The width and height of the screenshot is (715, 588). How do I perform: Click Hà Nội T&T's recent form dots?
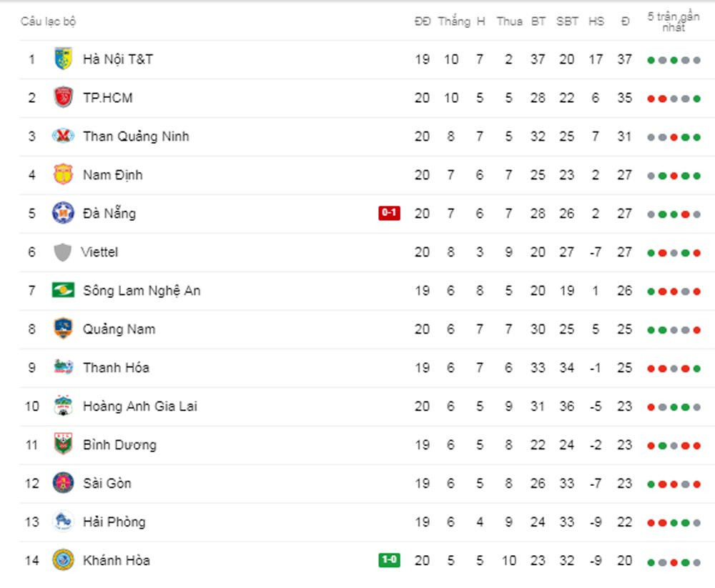tap(673, 60)
